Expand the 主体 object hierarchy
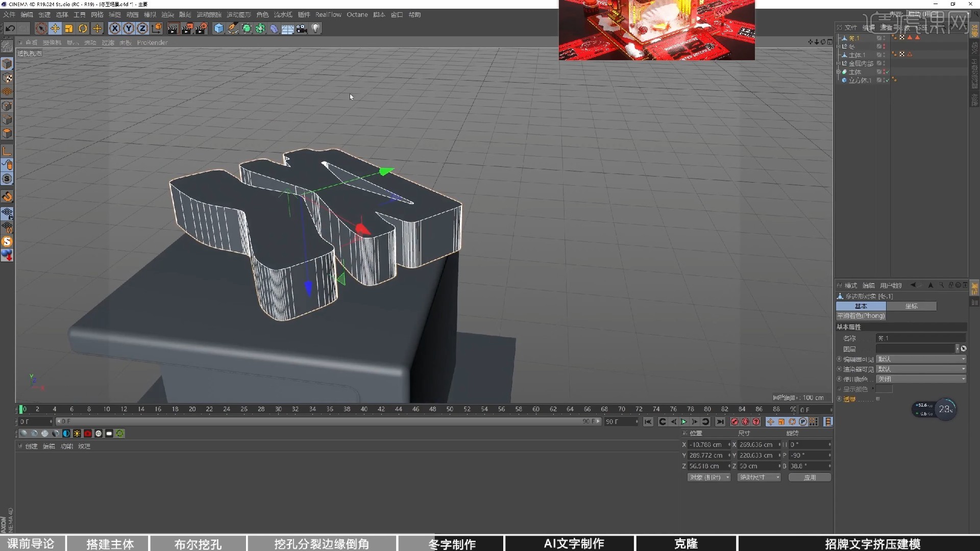980x551 pixels. point(838,72)
